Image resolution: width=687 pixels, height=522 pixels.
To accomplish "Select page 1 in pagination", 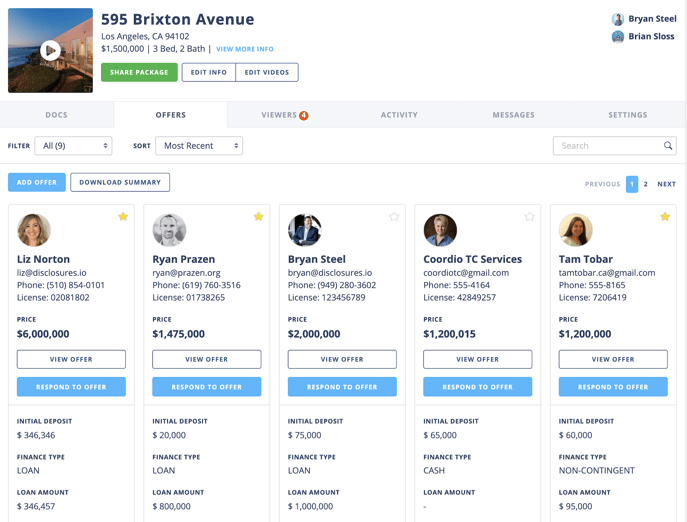I will [x=632, y=184].
